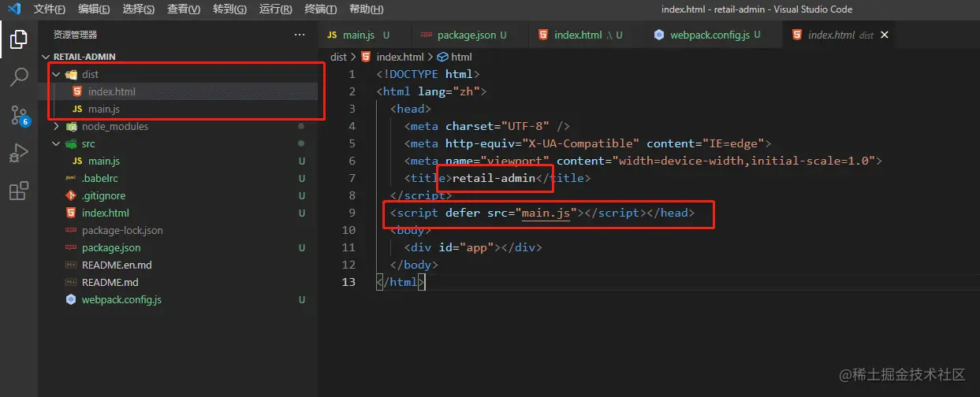Switch to the main.js editor tab
This screenshot has height=397, width=980.
(364, 35)
